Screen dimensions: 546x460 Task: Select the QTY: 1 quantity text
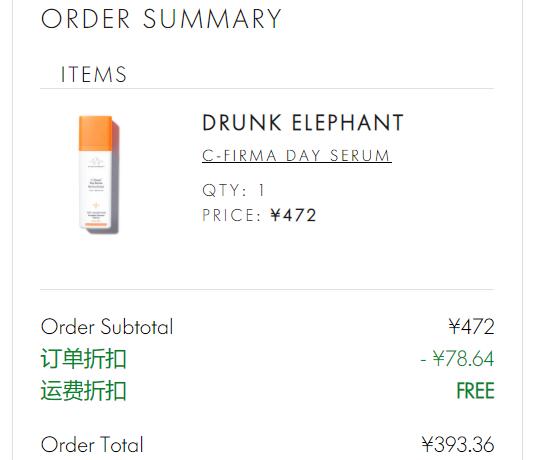tap(234, 190)
